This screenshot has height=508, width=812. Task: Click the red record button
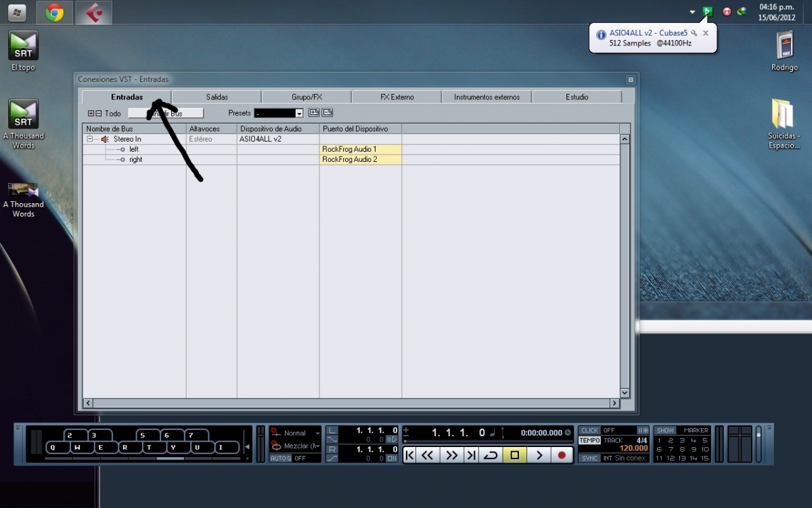click(562, 455)
